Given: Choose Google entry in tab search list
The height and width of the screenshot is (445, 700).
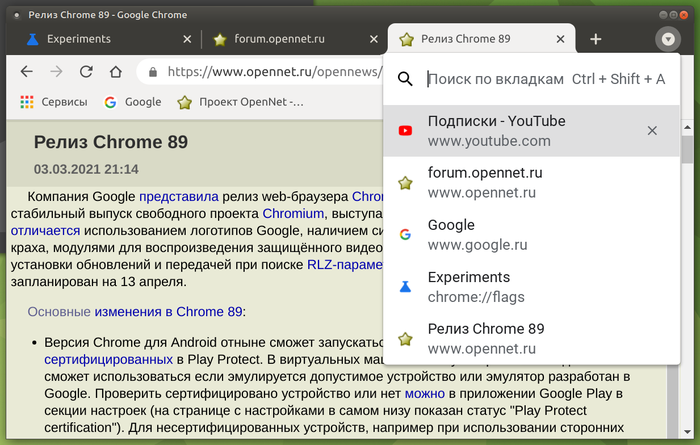Looking at the screenshot, I should tap(531, 235).
